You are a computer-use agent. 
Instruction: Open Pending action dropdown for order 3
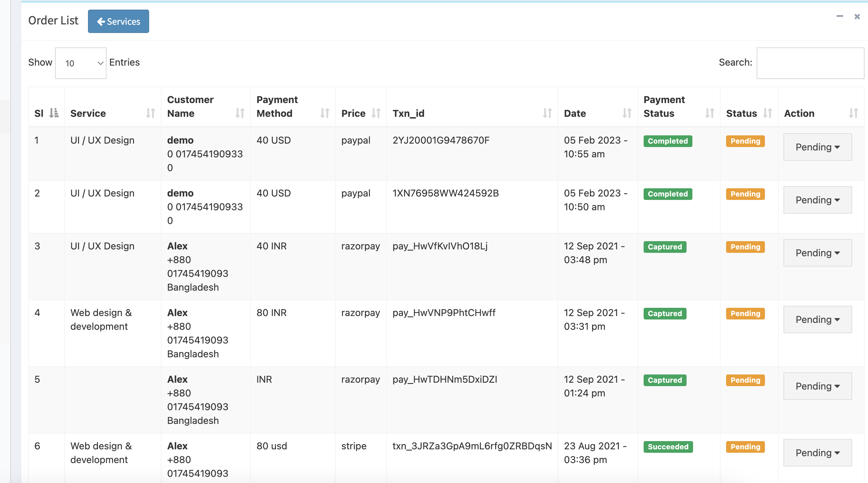click(x=817, y=253)
